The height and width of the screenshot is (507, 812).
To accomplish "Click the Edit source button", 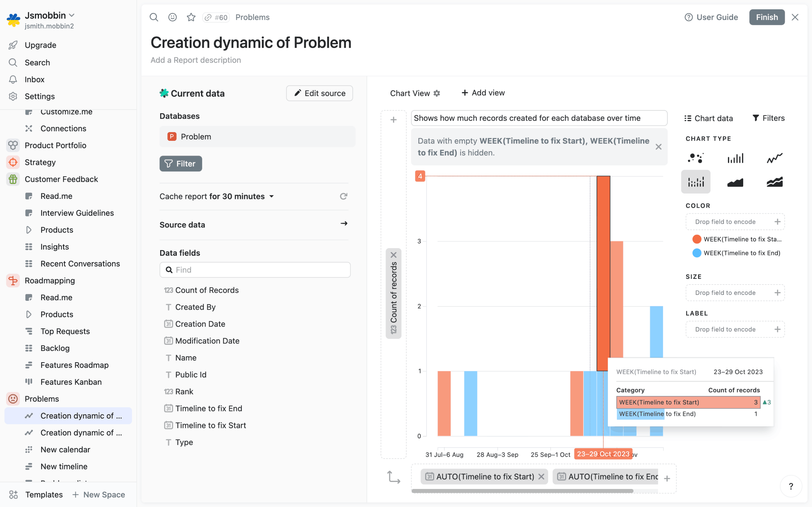I will point(319,93).
